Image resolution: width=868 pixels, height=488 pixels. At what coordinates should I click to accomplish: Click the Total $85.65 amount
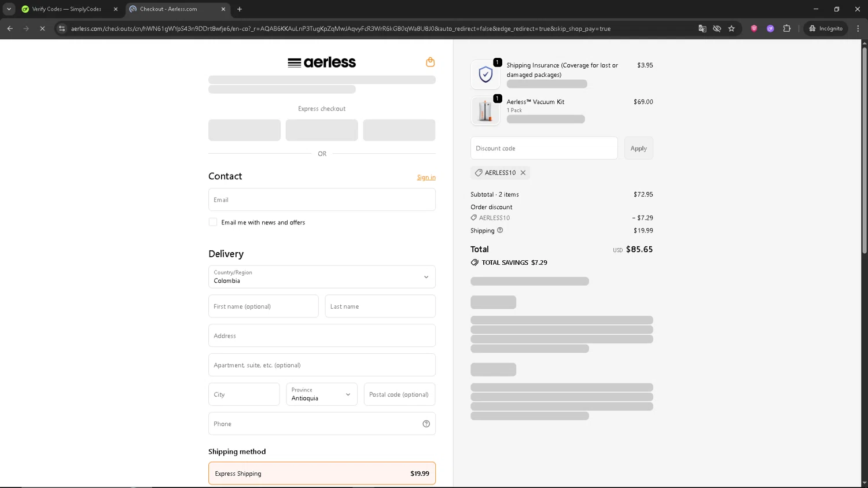(x=639, y=249)
